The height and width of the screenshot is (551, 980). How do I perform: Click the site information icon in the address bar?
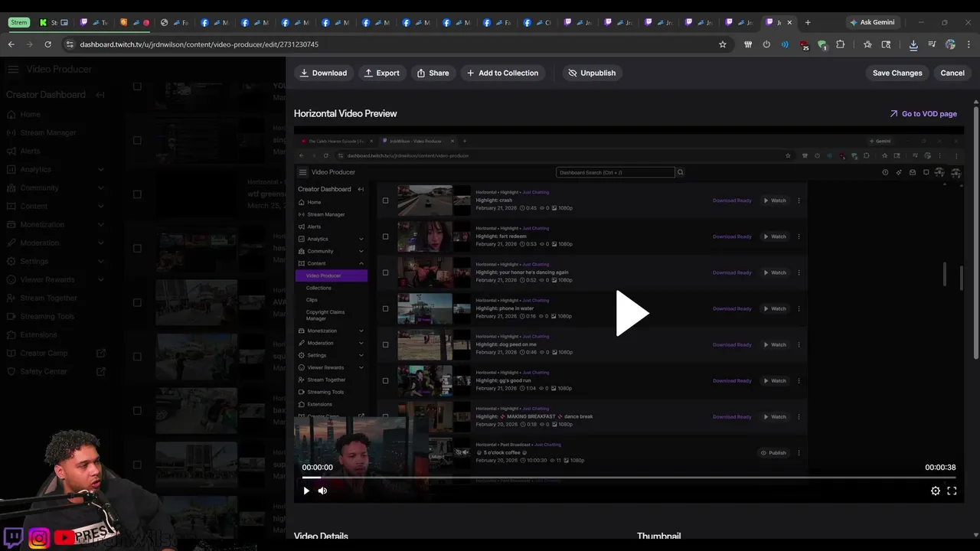(70, 44)
